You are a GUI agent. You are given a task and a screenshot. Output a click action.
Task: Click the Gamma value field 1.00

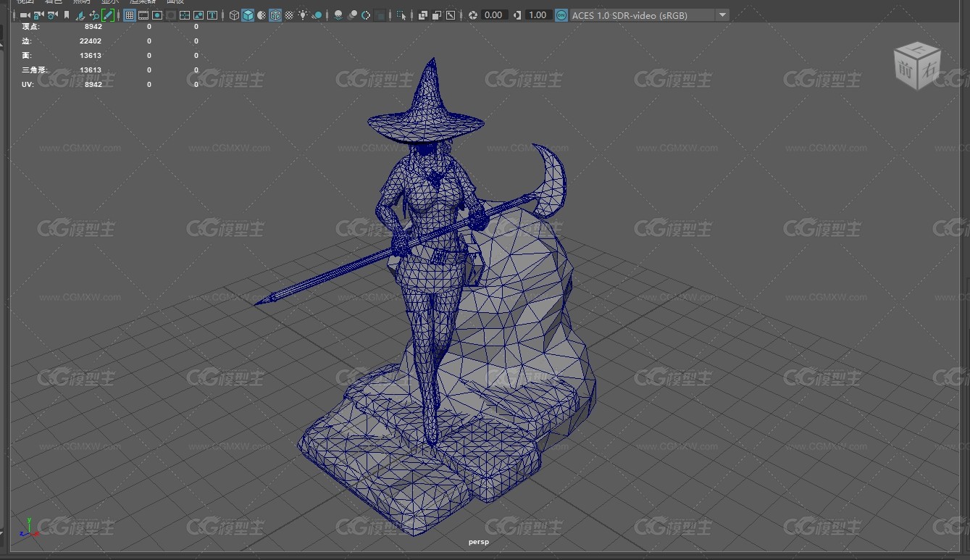click(x=538, y=14)
